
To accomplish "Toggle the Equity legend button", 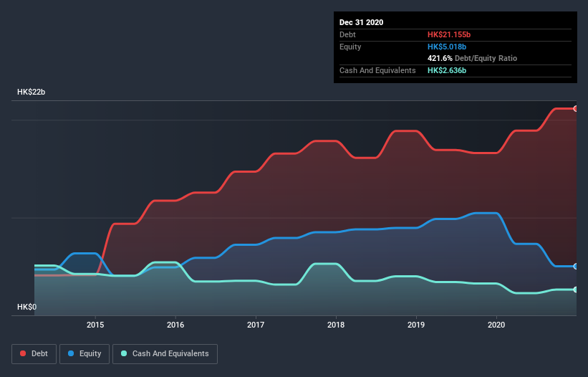I will (x=85, y=354).
